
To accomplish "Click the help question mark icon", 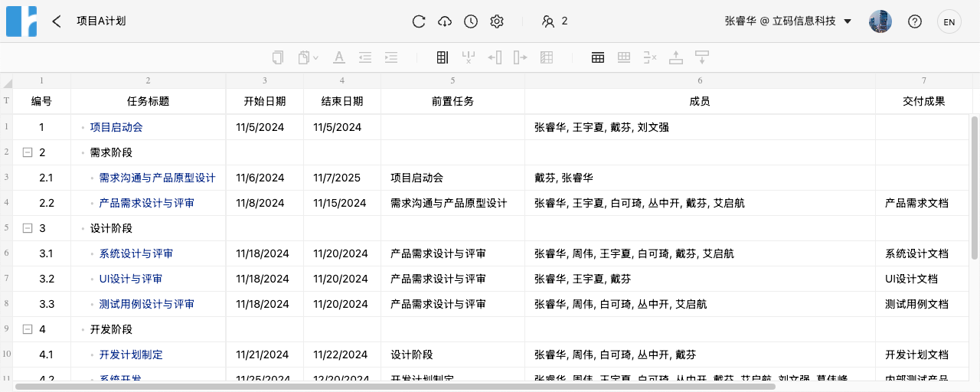I will [x=914, y=21].
